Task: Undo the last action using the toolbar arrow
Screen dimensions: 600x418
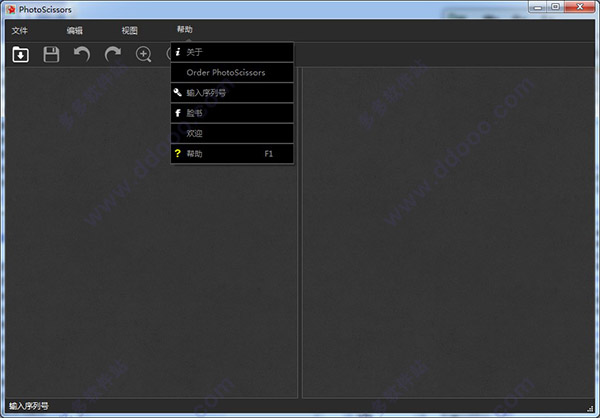Action: [82, 54]
